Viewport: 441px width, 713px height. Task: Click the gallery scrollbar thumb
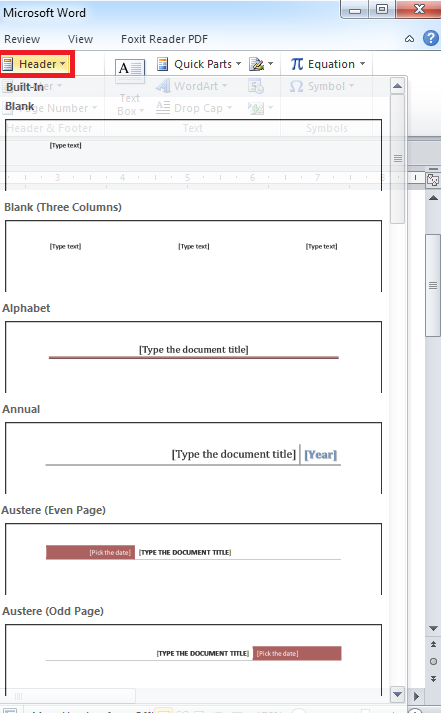[398, 159]
